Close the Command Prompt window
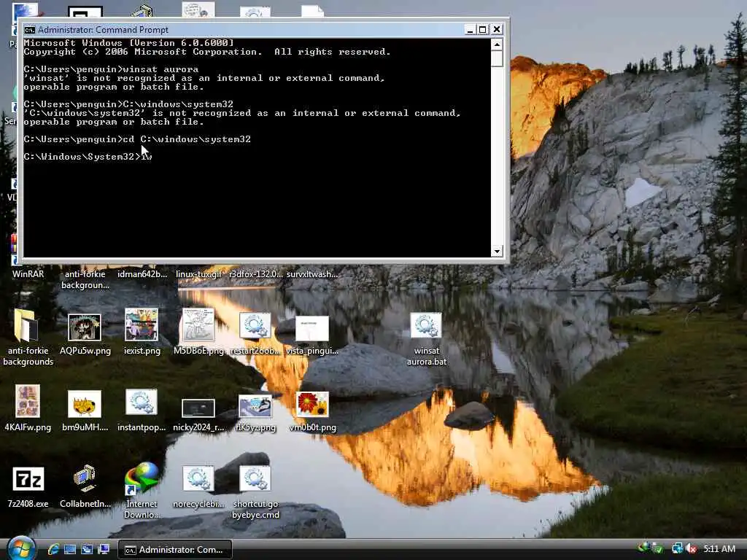 [496, 29]
